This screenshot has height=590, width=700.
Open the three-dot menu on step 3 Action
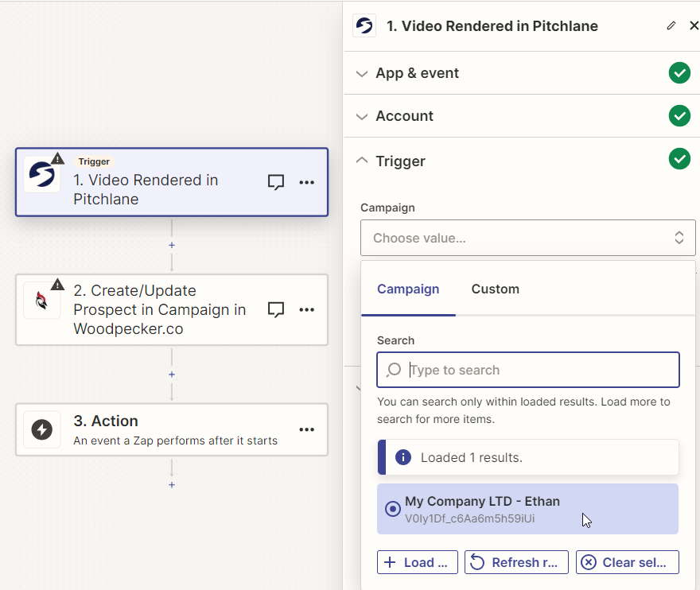[x=307, y=429]
